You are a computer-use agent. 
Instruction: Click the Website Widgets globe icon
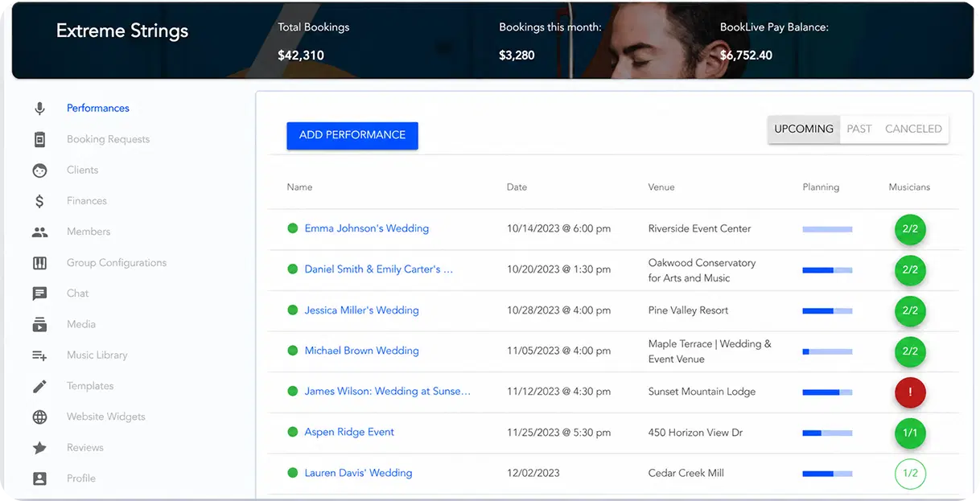[39, 417]
